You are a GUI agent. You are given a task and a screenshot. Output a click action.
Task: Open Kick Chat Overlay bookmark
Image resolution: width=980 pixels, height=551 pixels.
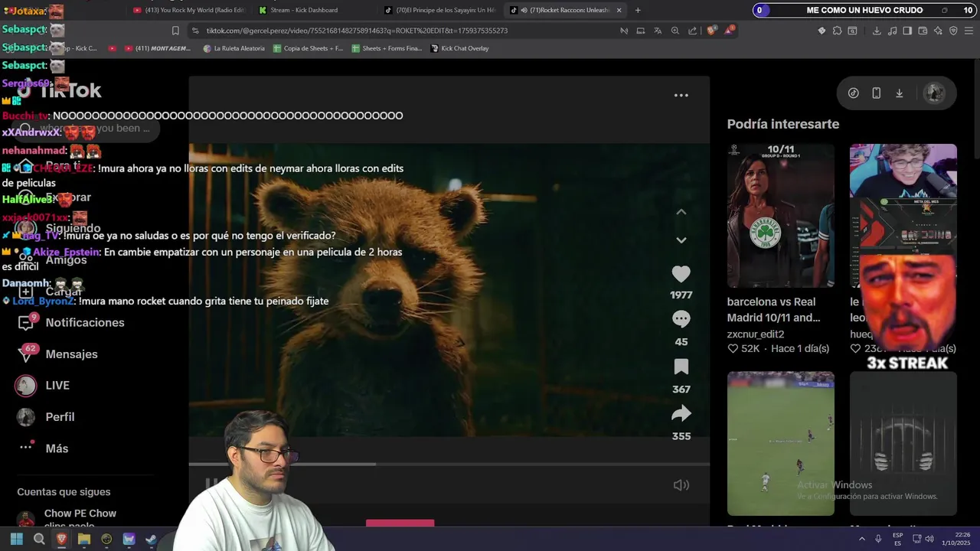coord(459,48)
